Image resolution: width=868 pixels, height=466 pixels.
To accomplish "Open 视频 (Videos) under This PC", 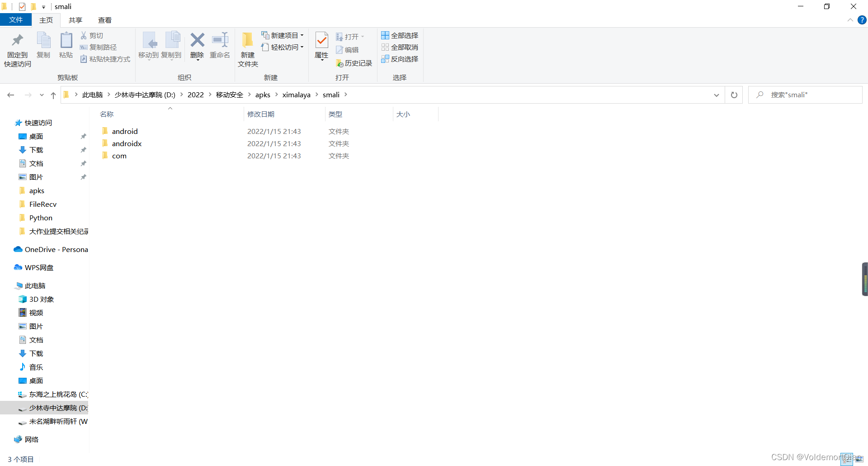I will point(31,313).
